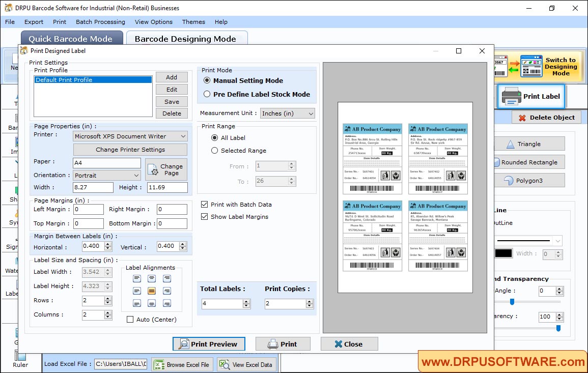Viewport: 588px width, 373px height.
Task: Select the All Label print range
Action: [x=214, y=138]
